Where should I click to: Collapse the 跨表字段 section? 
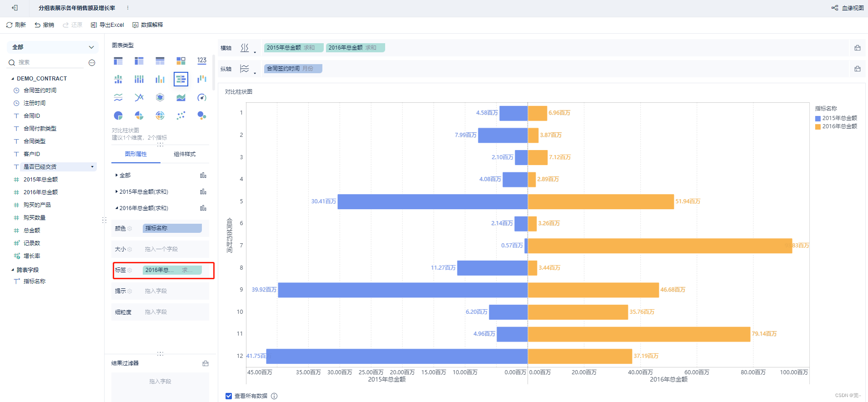[13, 270]
